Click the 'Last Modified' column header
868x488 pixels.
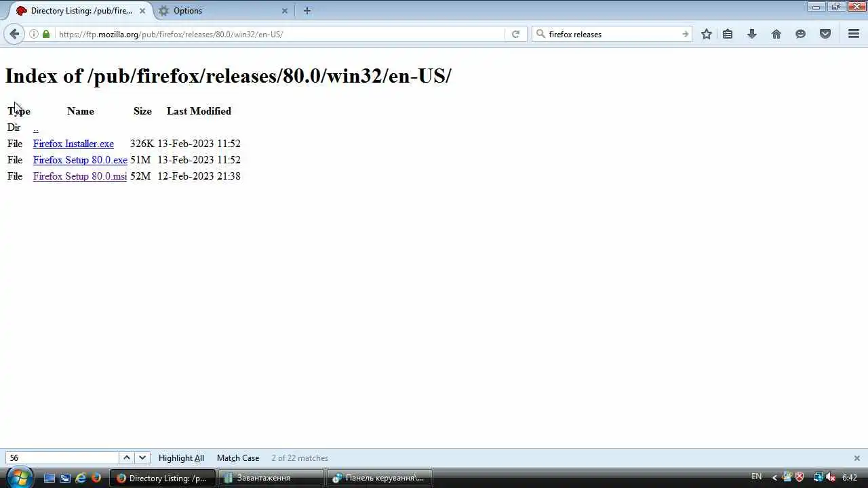tap(199, 111)
